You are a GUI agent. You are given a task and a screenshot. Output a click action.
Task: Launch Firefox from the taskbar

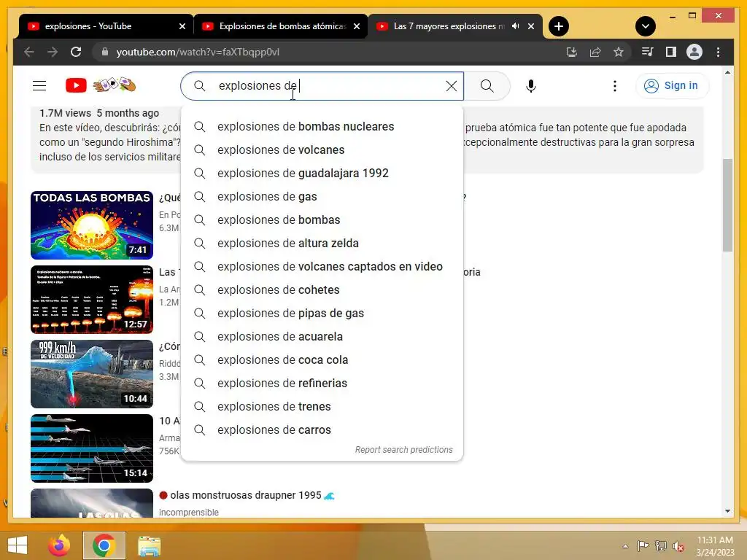click(x=59, y=545)
